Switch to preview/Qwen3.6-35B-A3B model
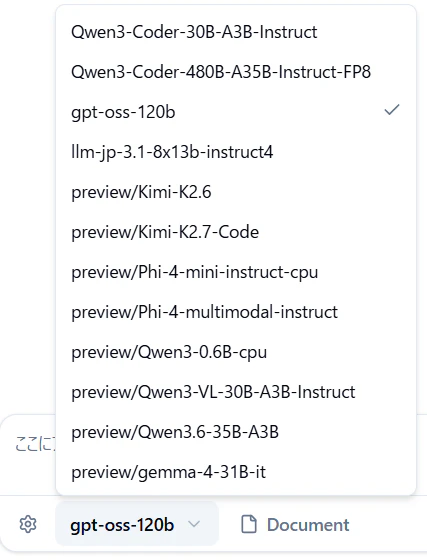 [236, 432]
